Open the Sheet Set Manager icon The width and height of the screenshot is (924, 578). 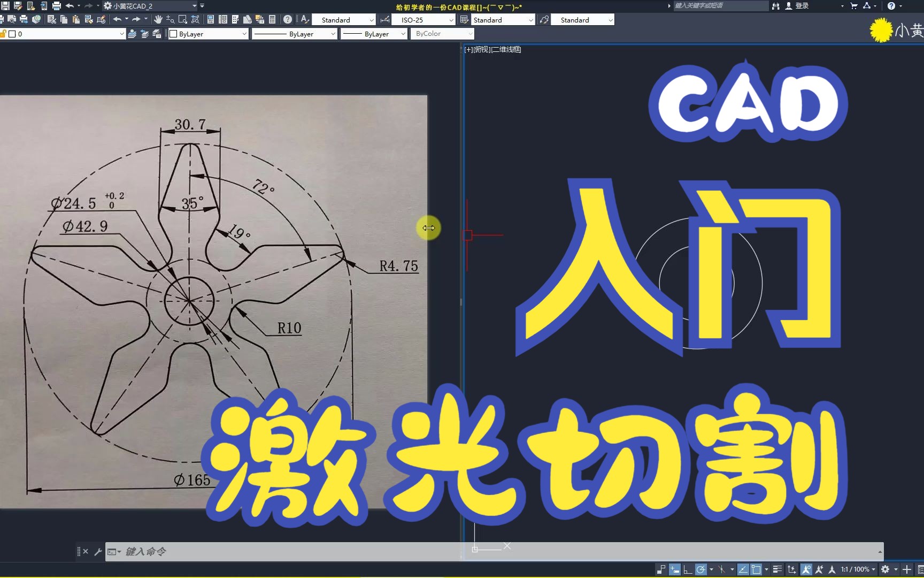pos(247,19)
